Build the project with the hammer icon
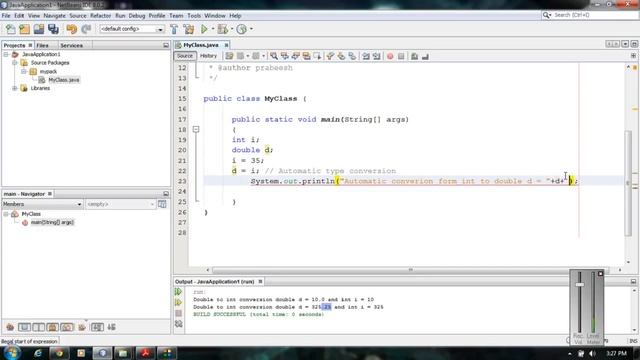The image size is (640, 360). click(174, 29)
